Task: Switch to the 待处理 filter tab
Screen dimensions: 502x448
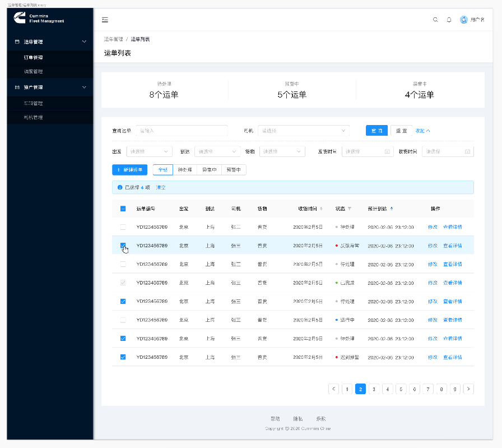Action: [x=185, y=169]
